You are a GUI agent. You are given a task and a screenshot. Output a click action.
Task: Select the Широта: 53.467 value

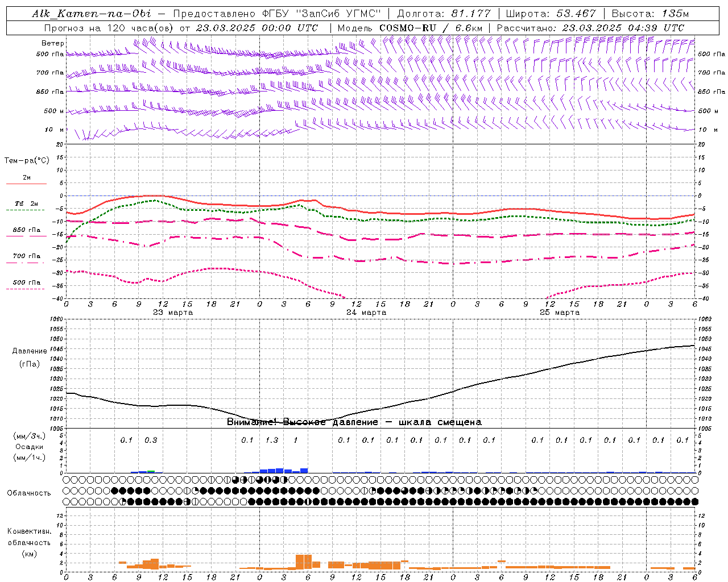(551, 14)
